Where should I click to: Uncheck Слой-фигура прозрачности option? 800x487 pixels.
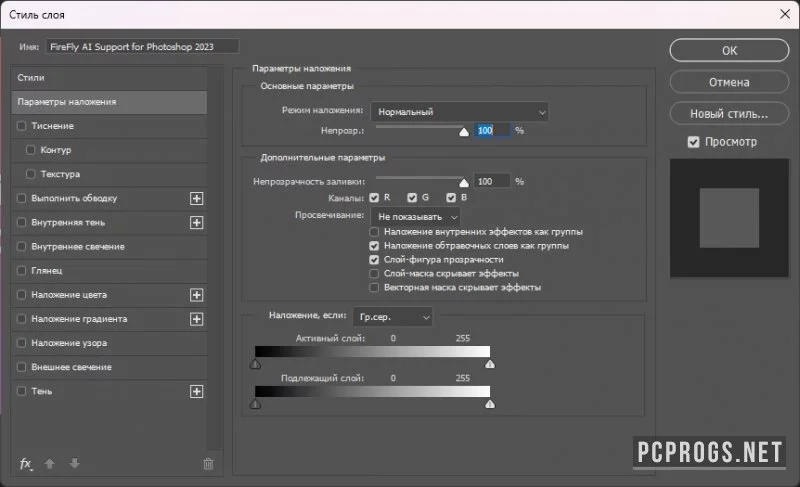pos(374,260)
